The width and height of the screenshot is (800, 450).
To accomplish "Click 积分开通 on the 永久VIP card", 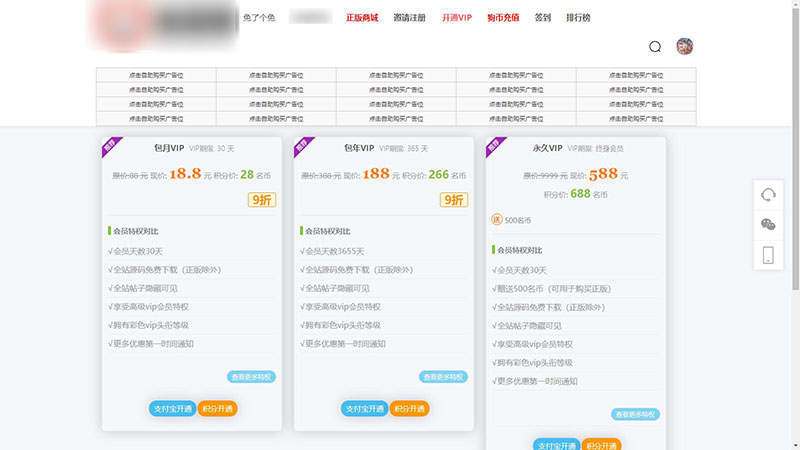I will point(602,444).
